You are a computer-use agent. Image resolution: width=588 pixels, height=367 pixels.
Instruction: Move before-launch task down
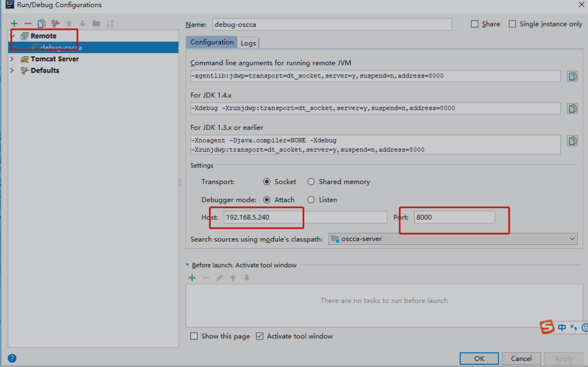(x=246, y=278)
